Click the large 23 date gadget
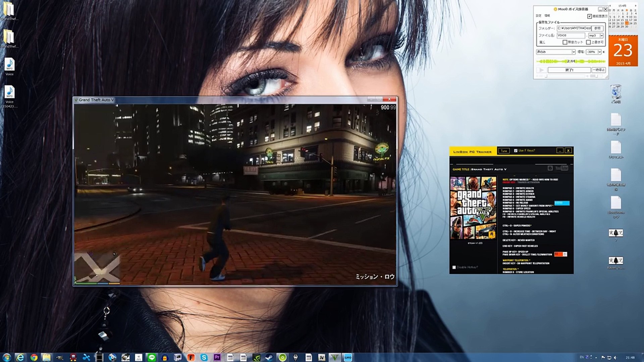 coord(623,51)
